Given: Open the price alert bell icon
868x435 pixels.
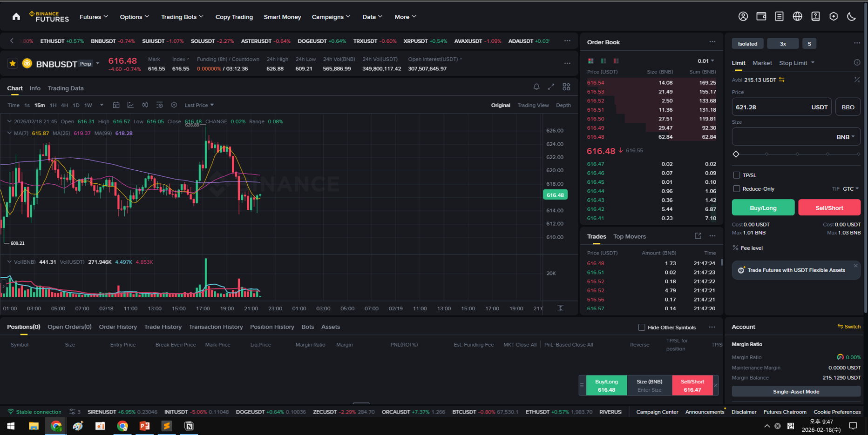Looking at the screenshot, I should [x=536, y=87].
